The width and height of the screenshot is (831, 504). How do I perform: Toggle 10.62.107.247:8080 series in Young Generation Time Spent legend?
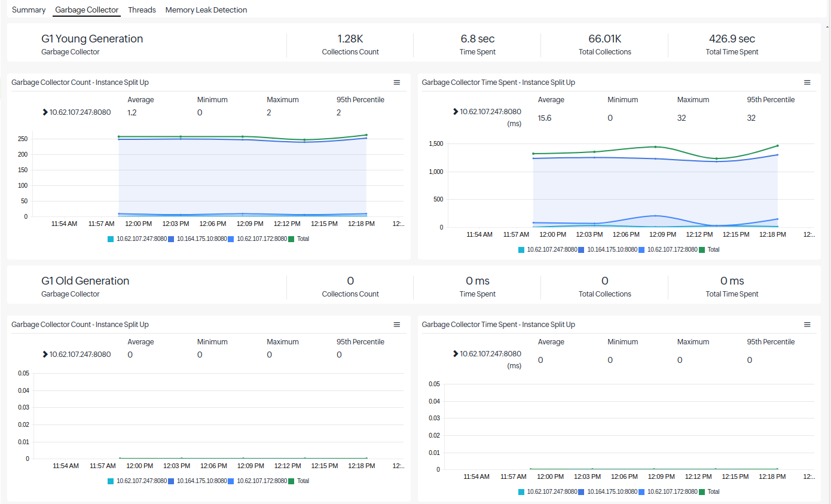pos(548,250)
